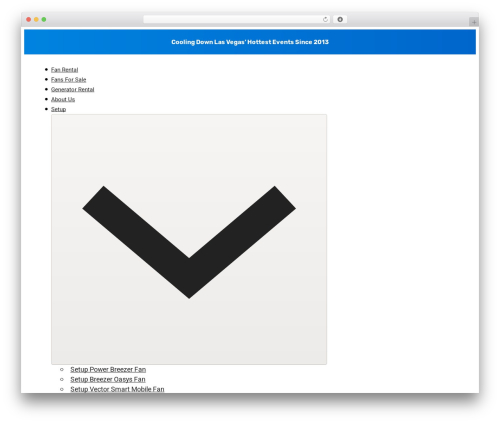Minimize the window with yellow button

click(x=36, y=19)
